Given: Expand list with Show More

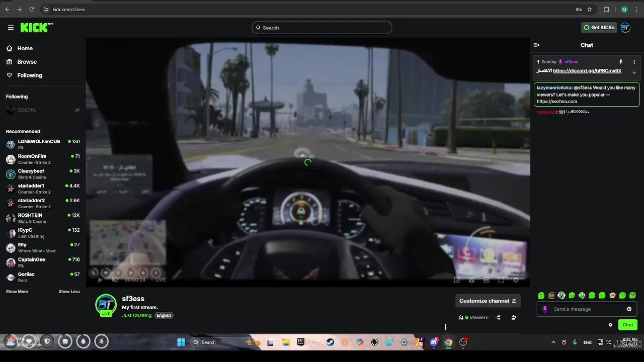Looking at the screenshot, I should coord(17,292).
